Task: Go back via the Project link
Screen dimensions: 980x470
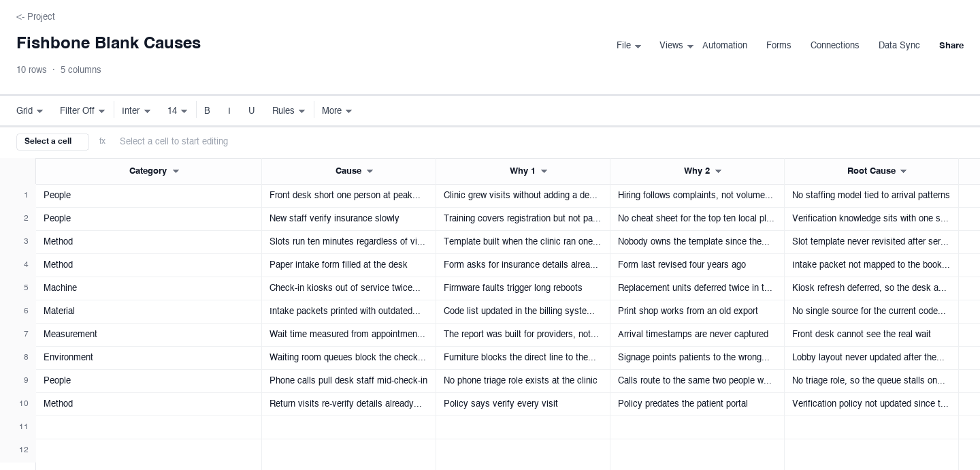Action: point(35,16)
